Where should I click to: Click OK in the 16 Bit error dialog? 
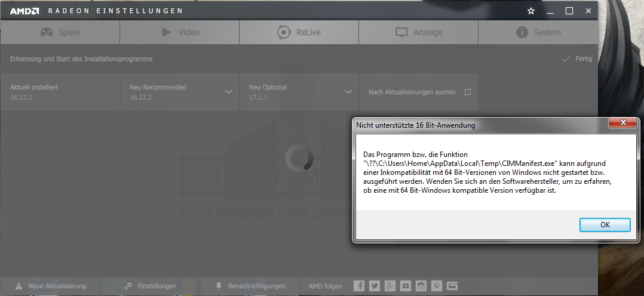605,225
